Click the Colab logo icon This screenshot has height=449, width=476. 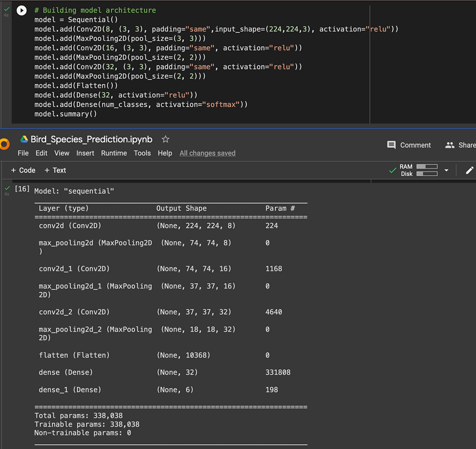tap(4, 144)
